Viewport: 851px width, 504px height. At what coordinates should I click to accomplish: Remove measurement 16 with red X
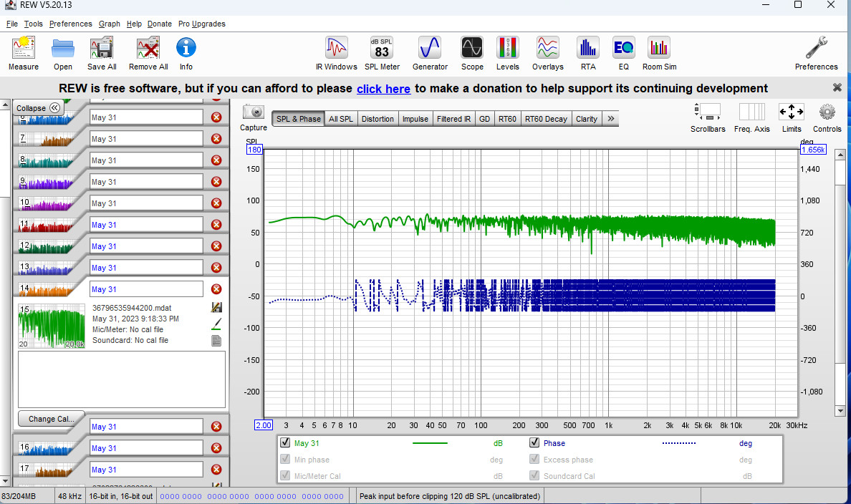(x=216, y=448)
